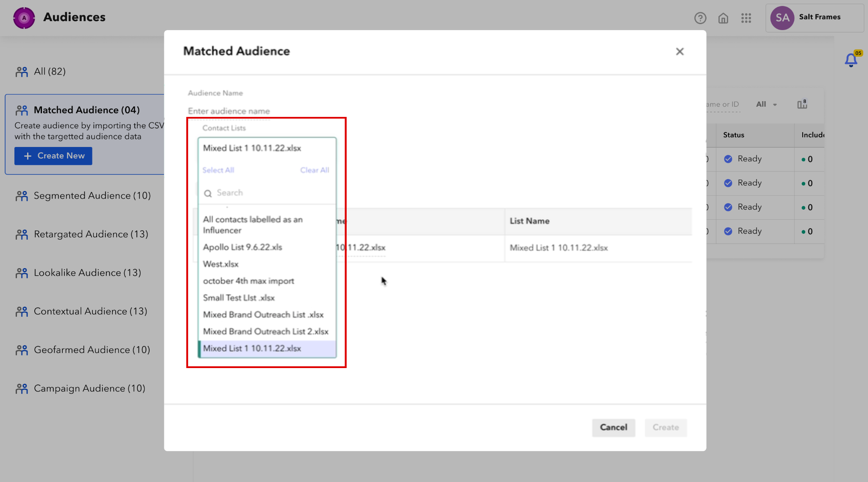868x482 pixels.
Task: Click the help question mark icon
Action: point(700,18)
